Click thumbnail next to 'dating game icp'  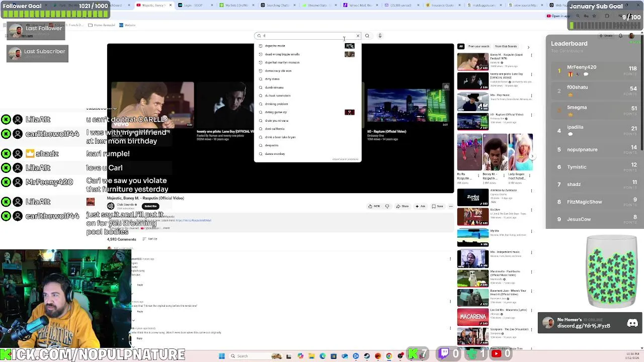[x=350, y=112]
